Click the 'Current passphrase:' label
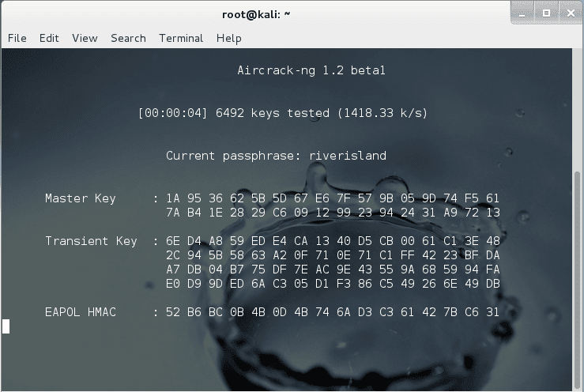Image resolution: width=584 pixels, height=392 pixels. tap(234, 156)
